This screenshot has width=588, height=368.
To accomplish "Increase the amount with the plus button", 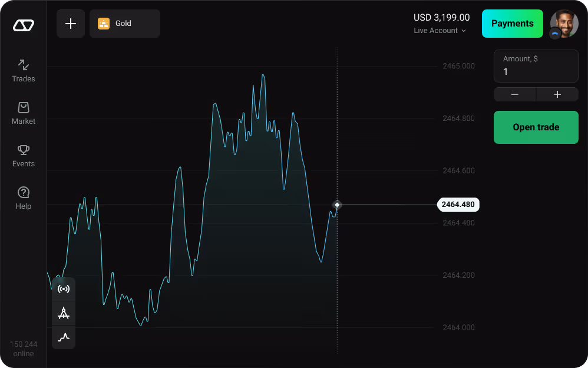I will click(557, 94).
